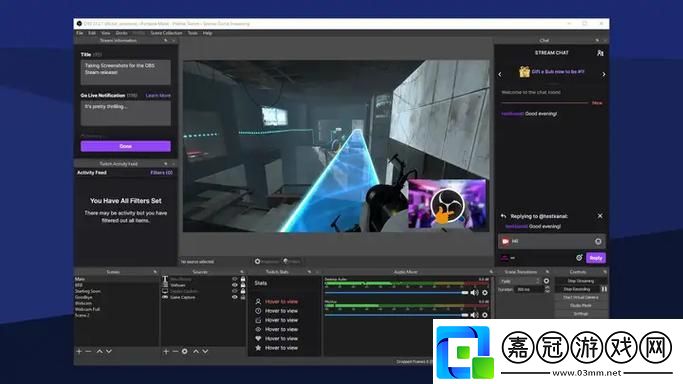Open Mic/Aux audio settings gear
This screenshot has height=384, width=683.
[485, 315]
